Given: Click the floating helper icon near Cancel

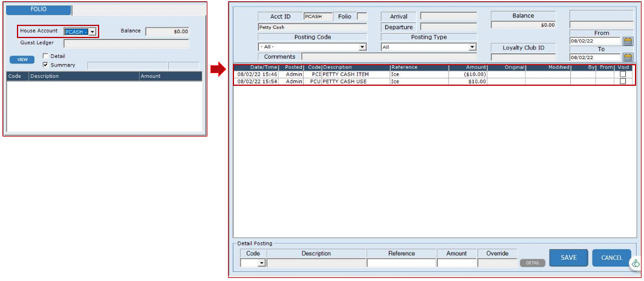Looking at the screenshot, I should click(636, 264).
